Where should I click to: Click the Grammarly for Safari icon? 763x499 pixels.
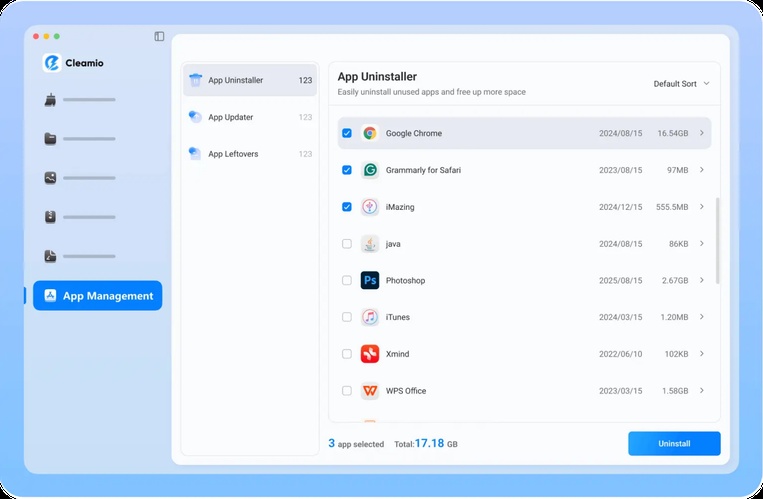(370, 170)
